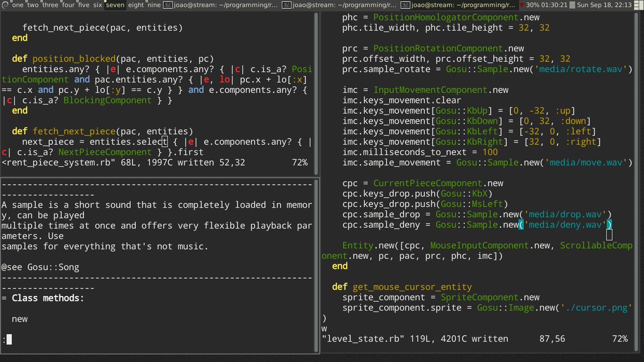Click the 72% scroll position indicator

pos(619,338)
